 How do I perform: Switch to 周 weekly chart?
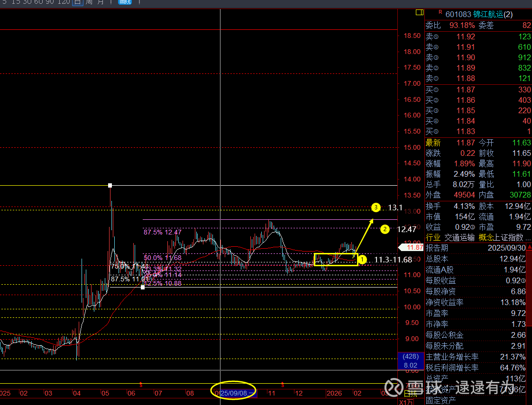click(89, 2)
